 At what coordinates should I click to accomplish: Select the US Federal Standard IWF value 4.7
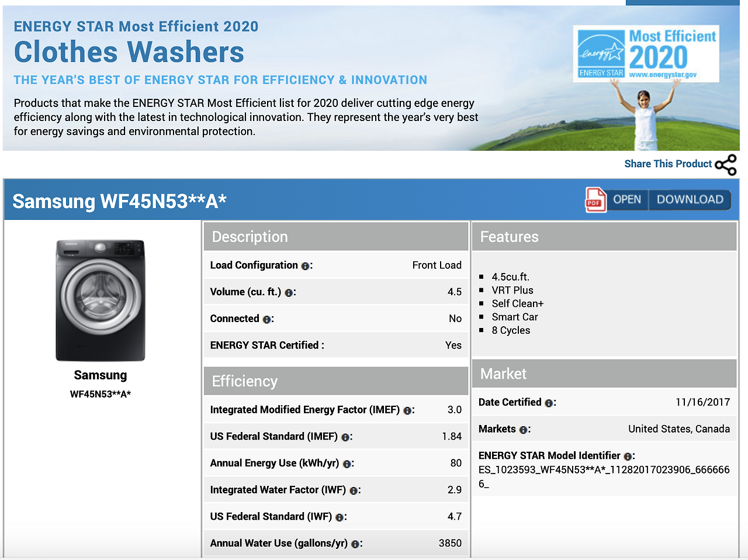pos(455,516)
